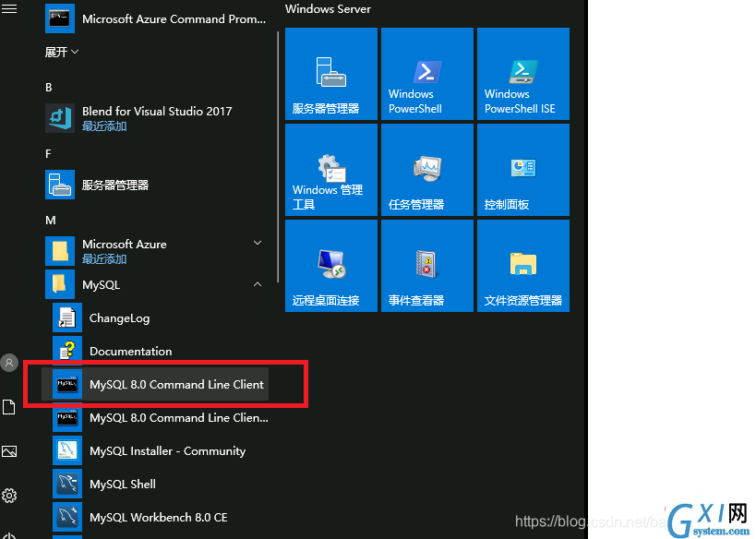Open the 控制面板 tile
Image resolution: width=756 pixels, height=539 pixels.
523,170
